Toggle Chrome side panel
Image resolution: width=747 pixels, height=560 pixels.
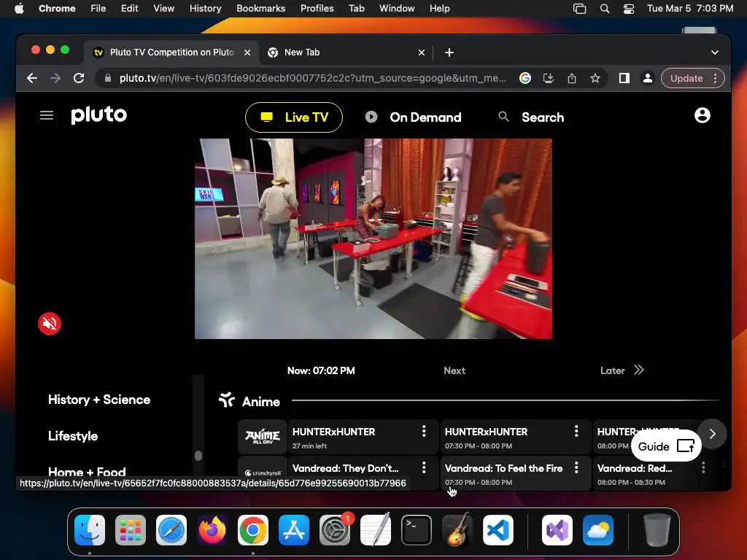pyautogui.click(x=624, y=78)
